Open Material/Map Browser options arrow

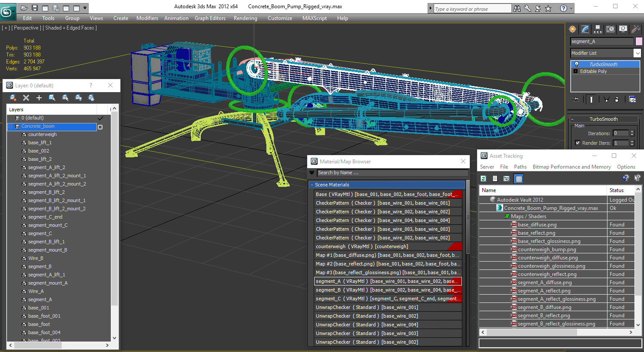click(312, 173)
